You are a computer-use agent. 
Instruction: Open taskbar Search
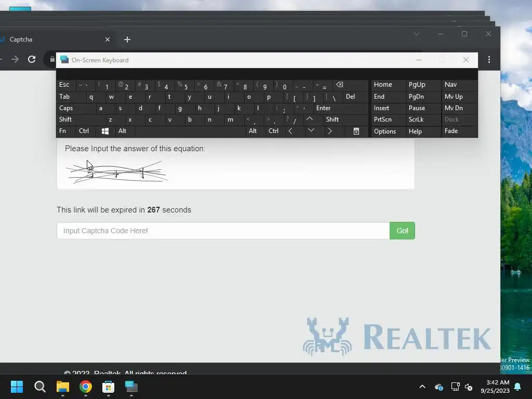point(39,387)
